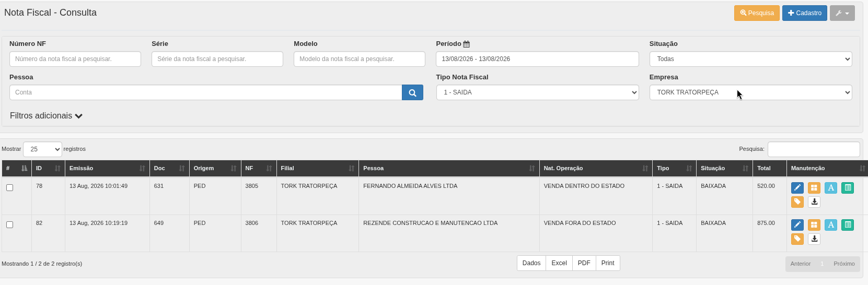Click the total value 875.00
This screenshot has height=285, width=868.
pyautogui.click(x=766, y=223)
